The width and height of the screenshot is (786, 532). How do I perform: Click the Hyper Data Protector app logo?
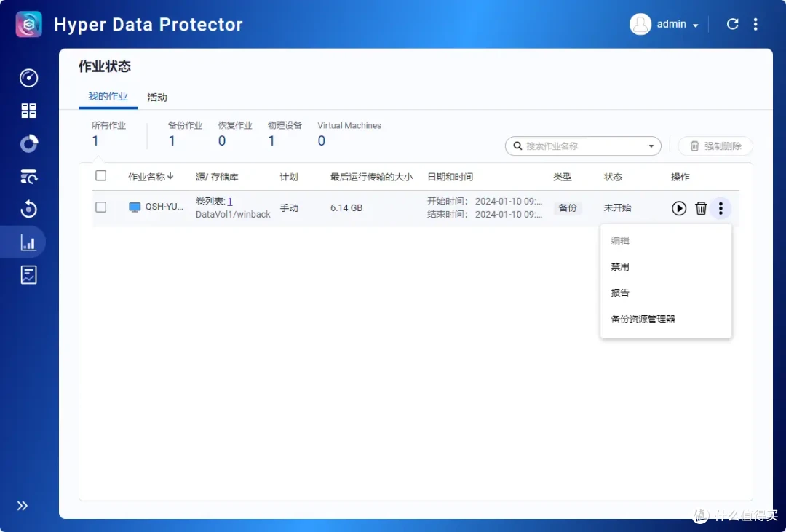coord(28,23)
